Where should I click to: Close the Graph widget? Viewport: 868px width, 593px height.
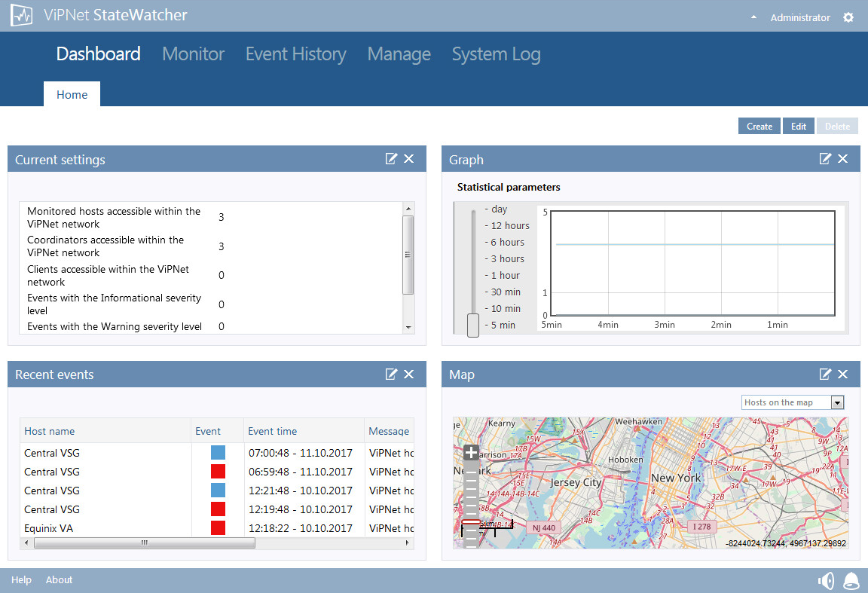(842, 159)
